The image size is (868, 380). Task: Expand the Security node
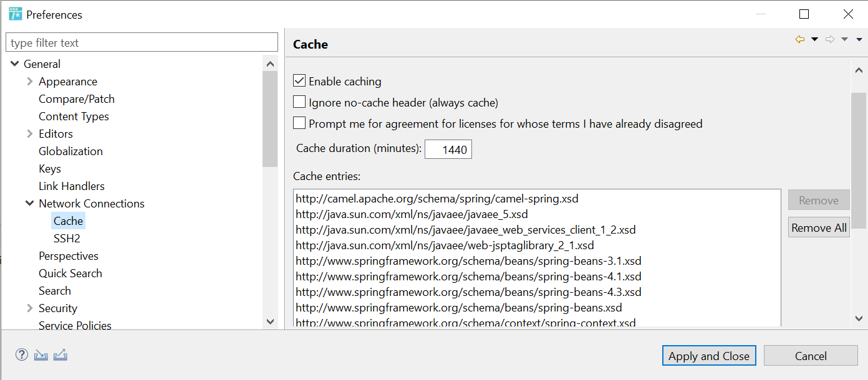30,308
